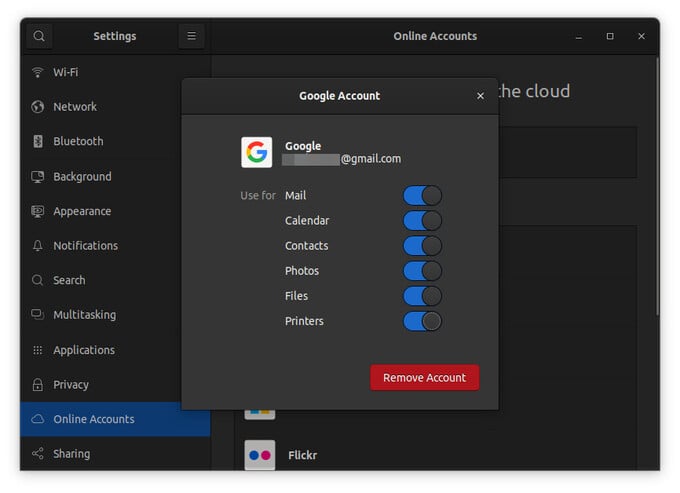
Task: Click the Google name in dialog
Action: tap(303, 146)
